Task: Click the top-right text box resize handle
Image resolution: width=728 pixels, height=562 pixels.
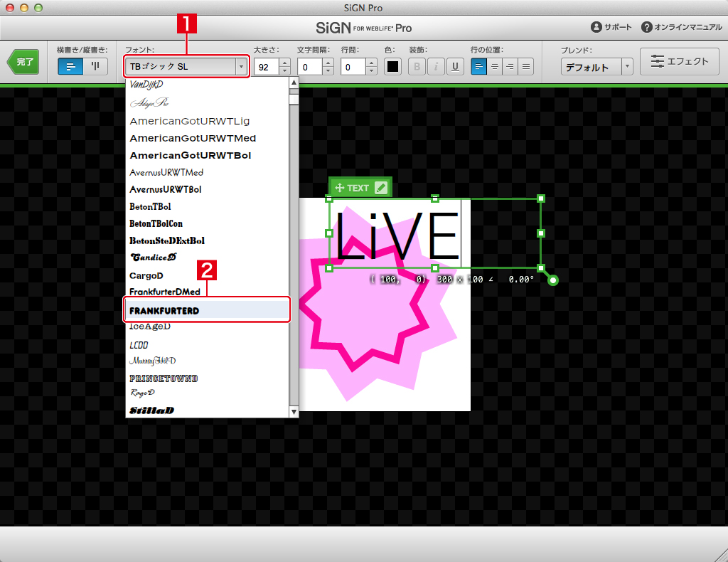Action: 541,198
